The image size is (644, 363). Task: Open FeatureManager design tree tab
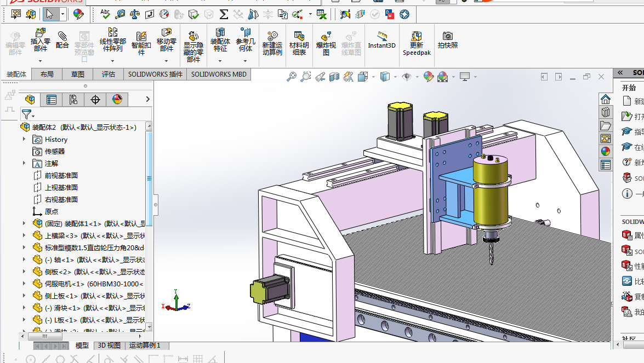pyautogui.click(x=30, y=99)
